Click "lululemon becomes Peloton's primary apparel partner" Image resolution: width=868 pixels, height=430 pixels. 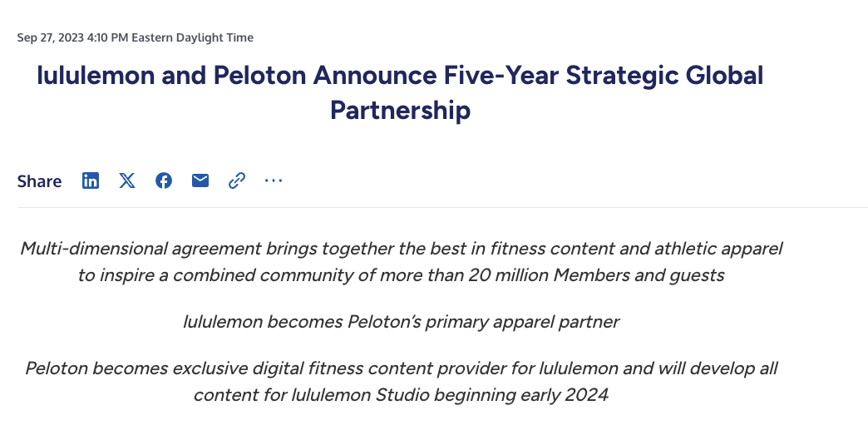[x=401, y=322]
